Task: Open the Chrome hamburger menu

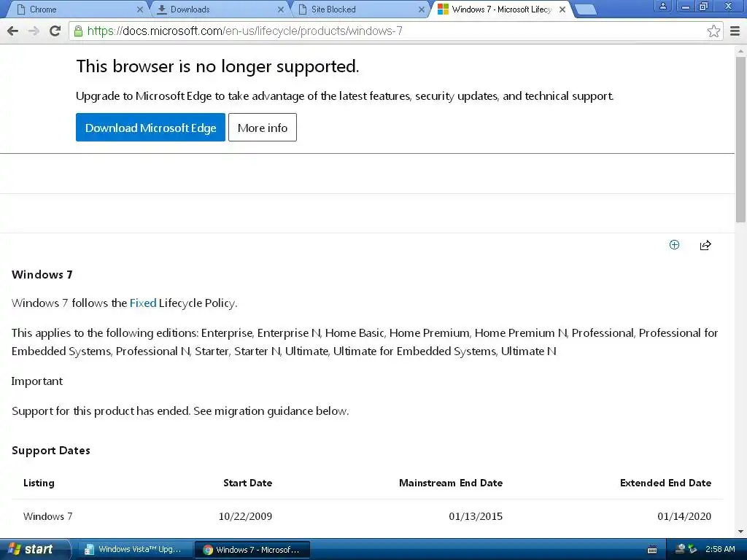Action: tap(735, 31)
